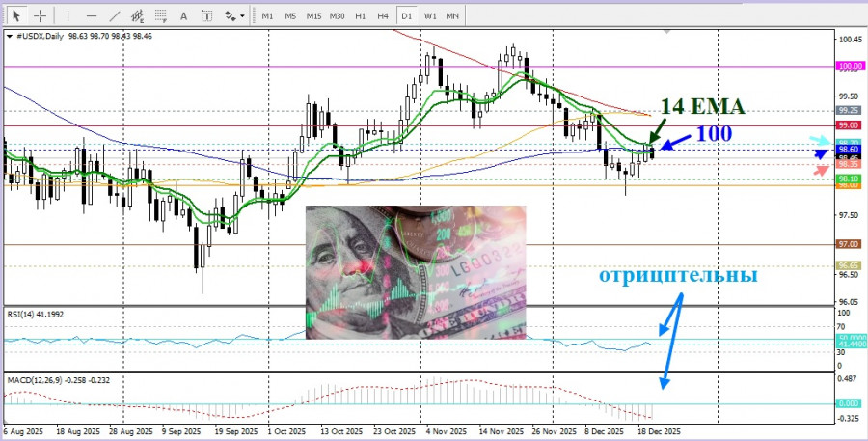Switch to M1 timeframe
The image size is (868, 441).
(x=267, y=16)
